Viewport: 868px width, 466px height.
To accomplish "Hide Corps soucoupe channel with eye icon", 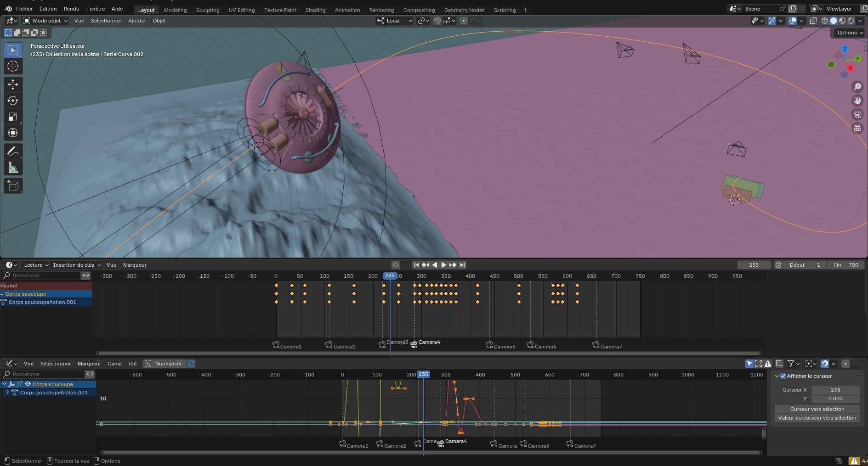I will (28, 384).
